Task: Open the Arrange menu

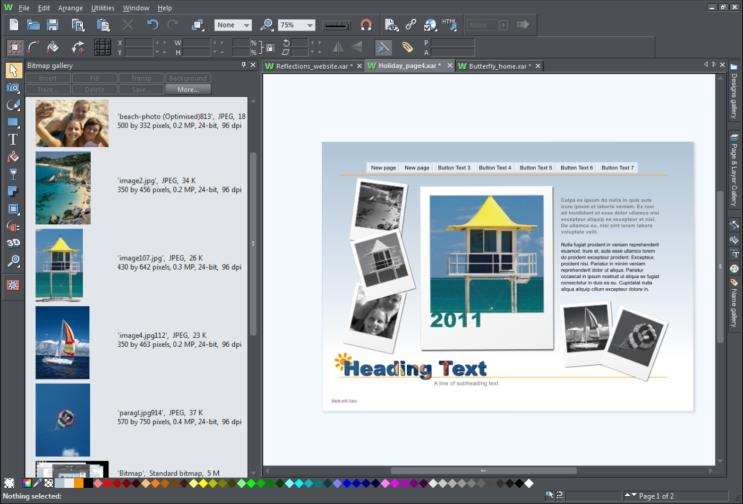Action: 70,8
